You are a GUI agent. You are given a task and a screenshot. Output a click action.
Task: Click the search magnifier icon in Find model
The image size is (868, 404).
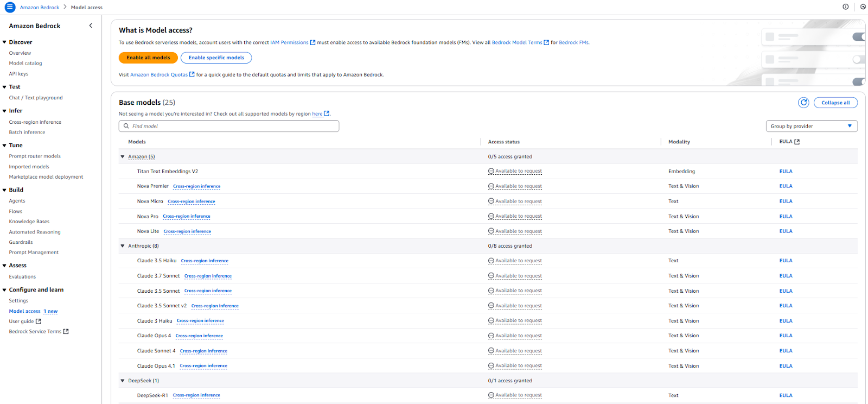coord(126,126)
